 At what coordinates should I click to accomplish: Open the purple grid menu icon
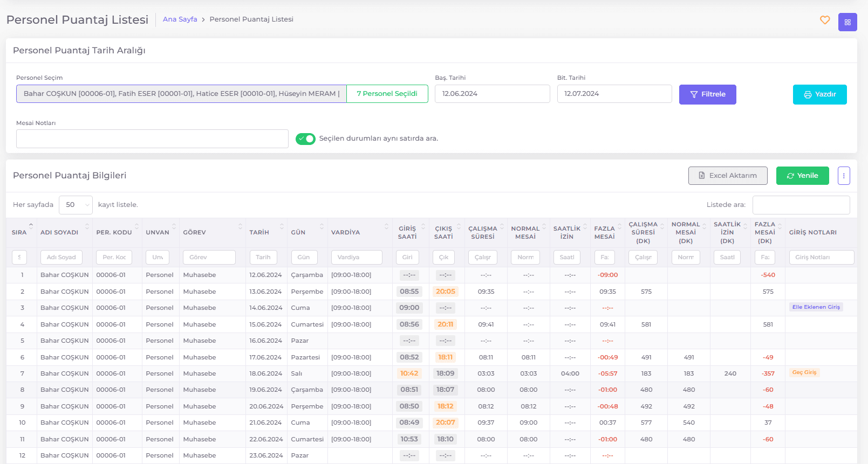point(848,22)
